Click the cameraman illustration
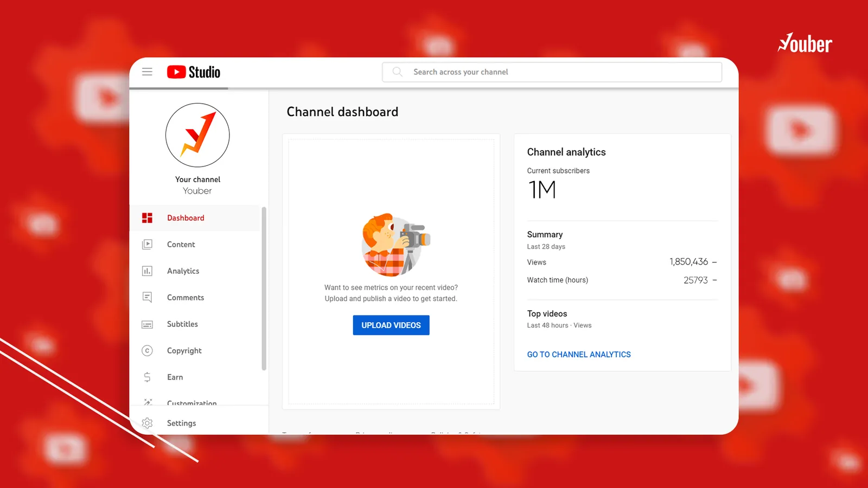The image size is (868, 488). coord(395,245)
